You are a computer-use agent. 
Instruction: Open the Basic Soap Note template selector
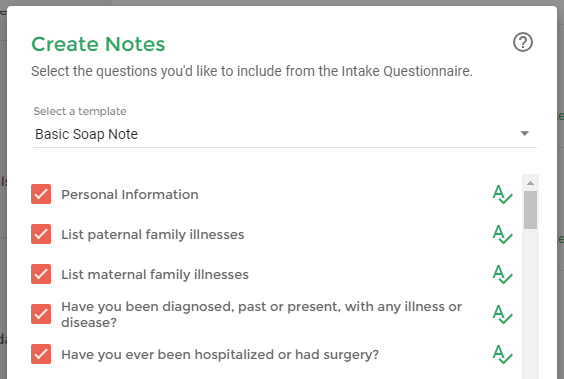(285, 134)
